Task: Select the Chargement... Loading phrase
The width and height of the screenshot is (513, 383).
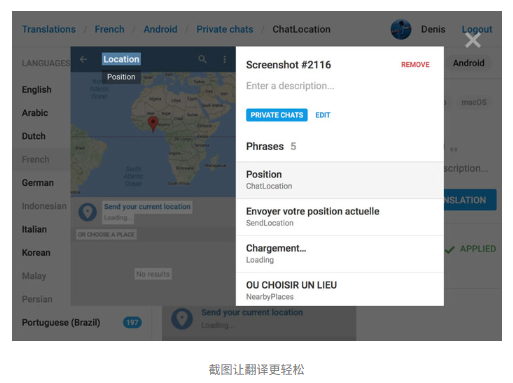Action: tap(340, 254)
